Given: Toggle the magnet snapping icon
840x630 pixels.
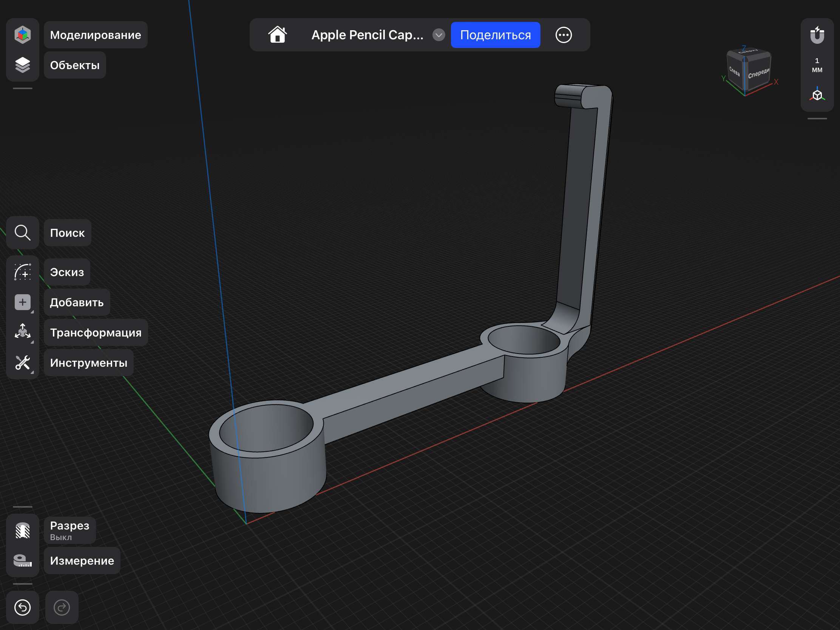Looking at the screenshot, I should [817, 35].
